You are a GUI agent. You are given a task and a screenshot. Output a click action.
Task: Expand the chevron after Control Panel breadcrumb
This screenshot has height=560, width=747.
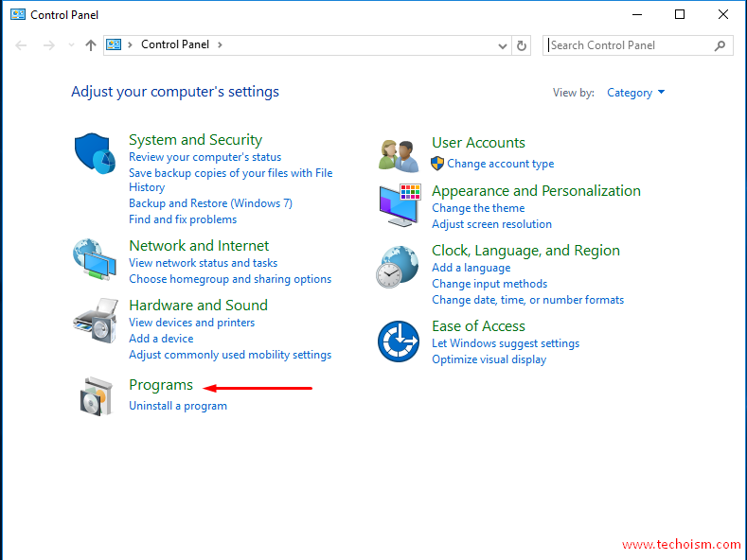(220, 44)
